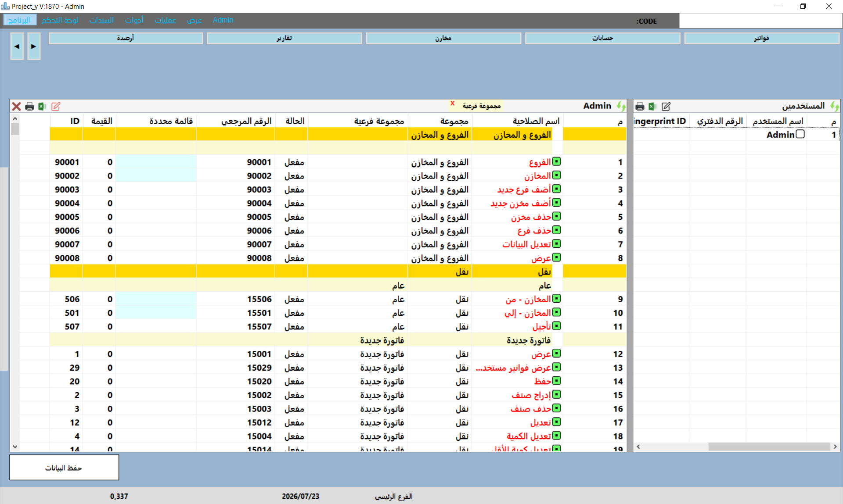Screen dimensions: 843x504
Task: Click the edit icon in the المستخدمين panel
Action: coord(666,106)
